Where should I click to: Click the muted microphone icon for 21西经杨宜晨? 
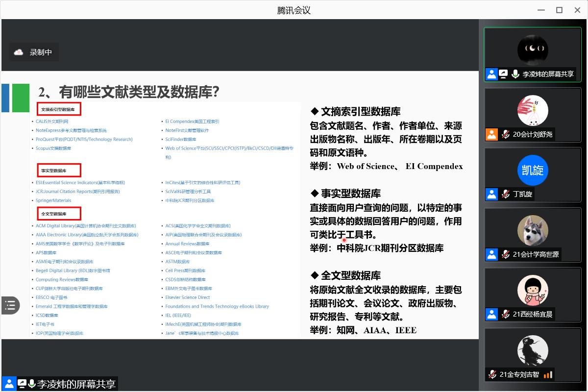point(506,314)
